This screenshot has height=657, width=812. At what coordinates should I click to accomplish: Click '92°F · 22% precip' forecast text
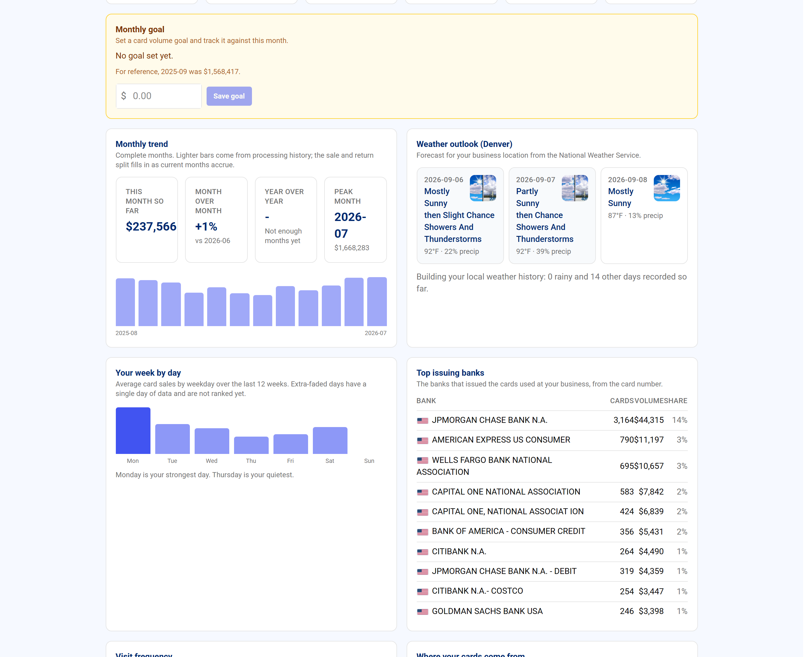[x=451, y=252]
